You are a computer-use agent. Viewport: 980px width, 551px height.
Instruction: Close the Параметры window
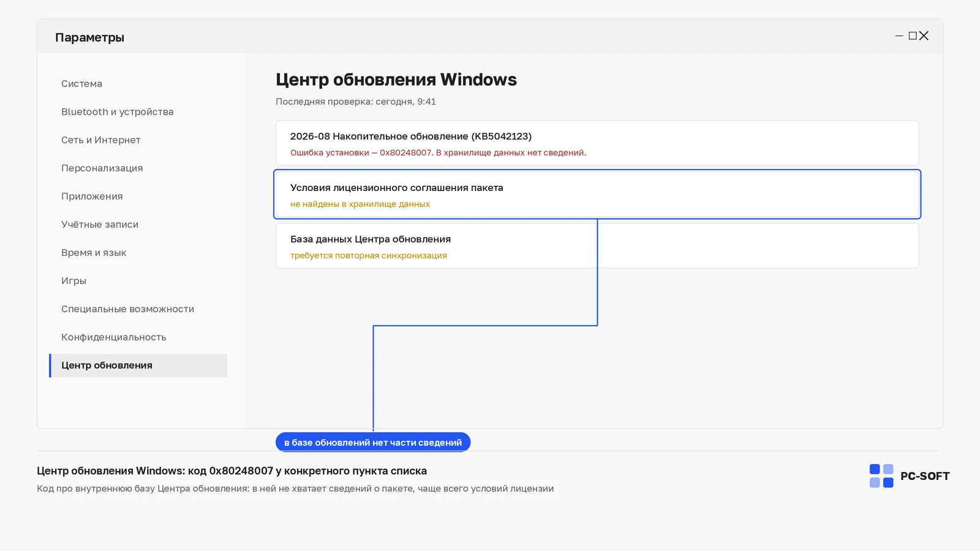coord(924,36)
